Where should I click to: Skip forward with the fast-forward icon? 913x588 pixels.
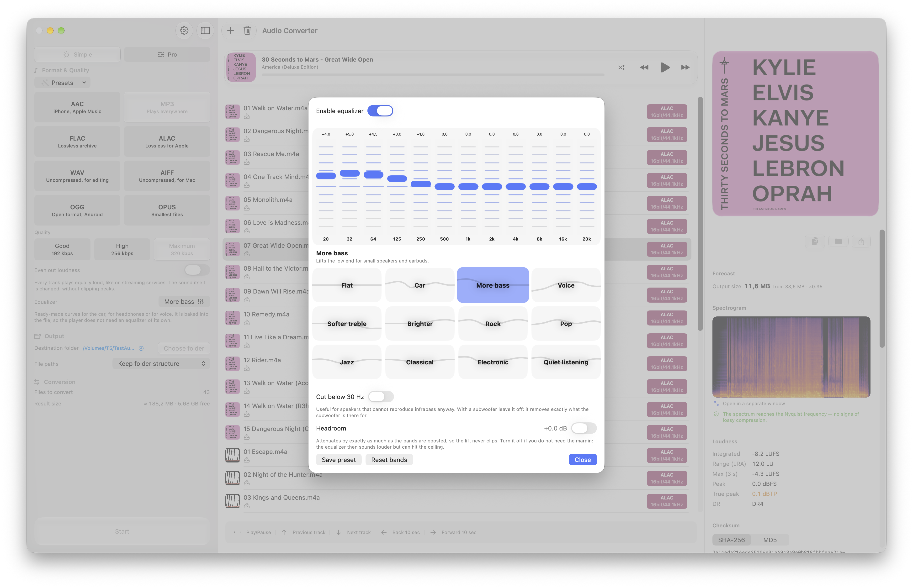point(685,68)
